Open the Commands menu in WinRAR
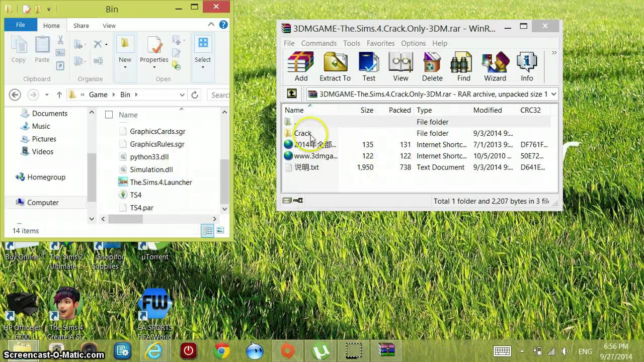The image size is (644, 362). pyautogui.click(x=319, y=43)
